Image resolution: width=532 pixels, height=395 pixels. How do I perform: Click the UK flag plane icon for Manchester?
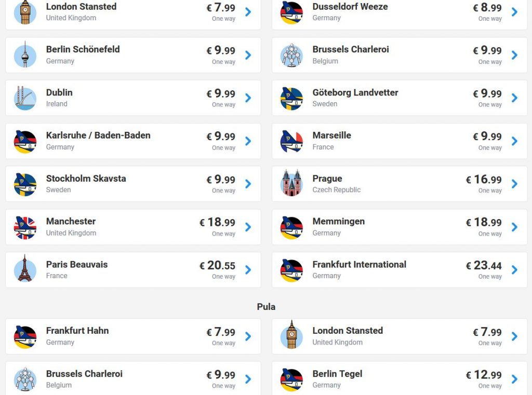tap(25, 227)
